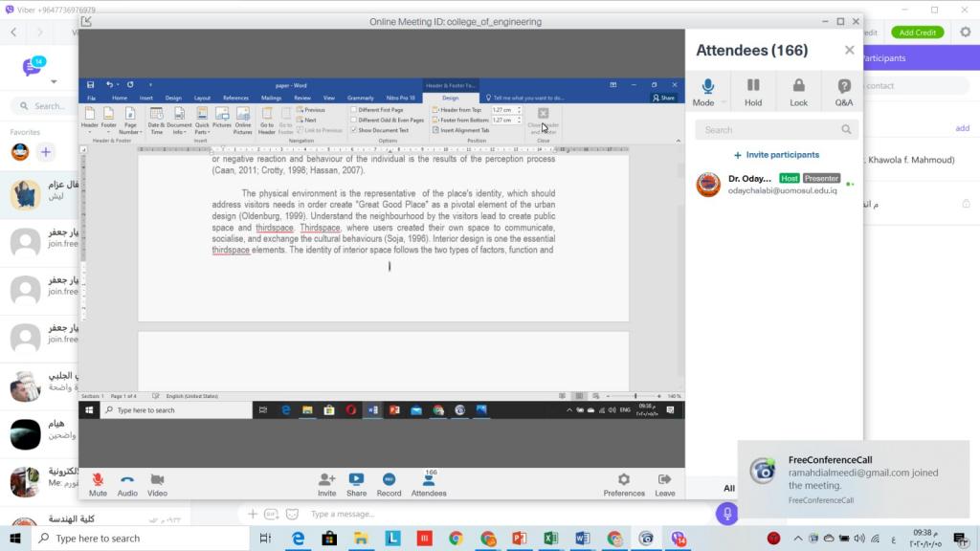Expand dropdown arrow below Viber chats icon
Screen dimensions: 980x551
point(54,82)
